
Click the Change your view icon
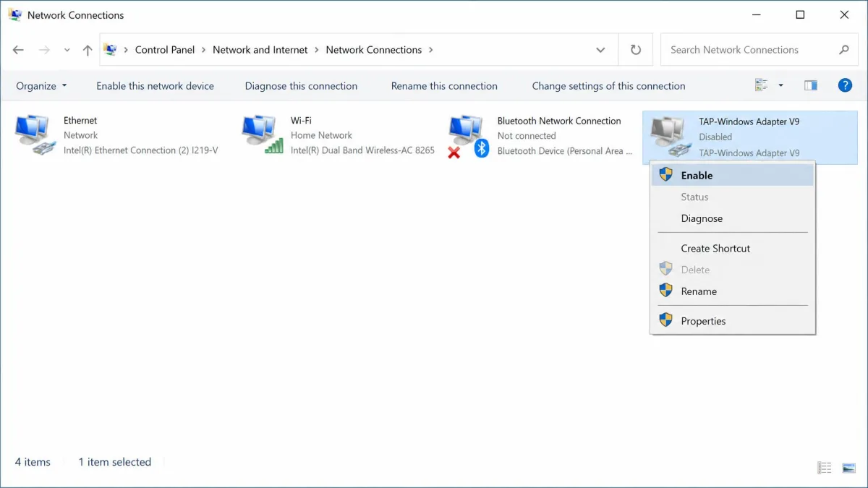(761, 85)
